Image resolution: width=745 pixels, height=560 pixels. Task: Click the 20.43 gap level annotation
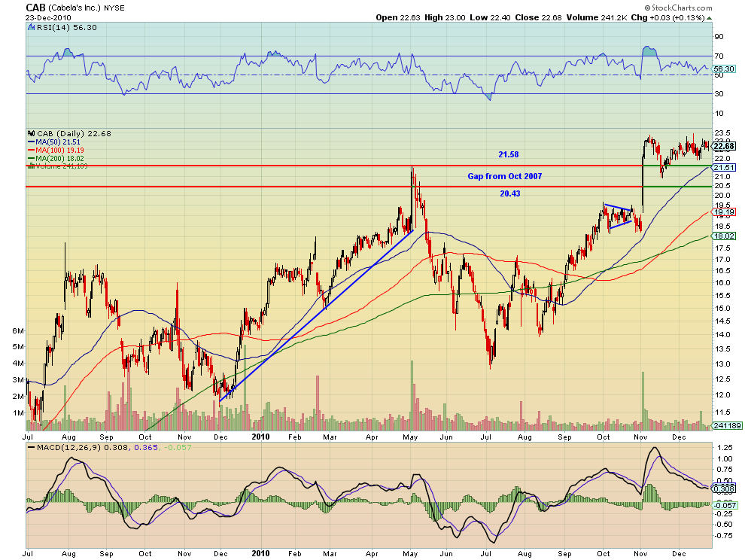(x=509, y=193)
